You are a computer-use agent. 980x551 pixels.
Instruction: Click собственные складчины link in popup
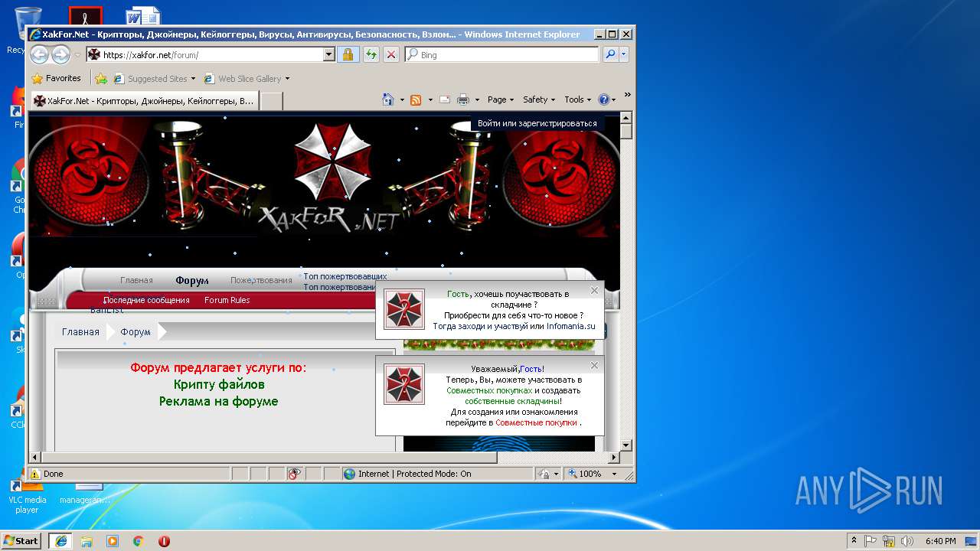(x=511, y=401)
